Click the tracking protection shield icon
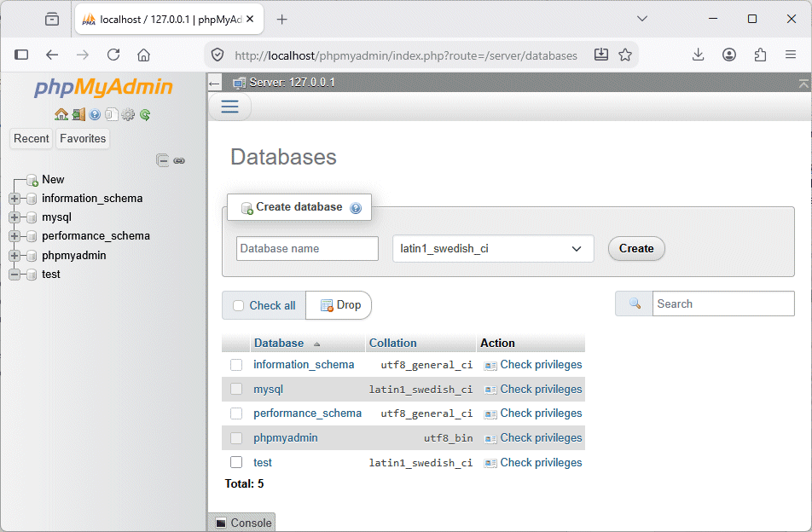The image size is (812, 532). [x=217, y=55]
